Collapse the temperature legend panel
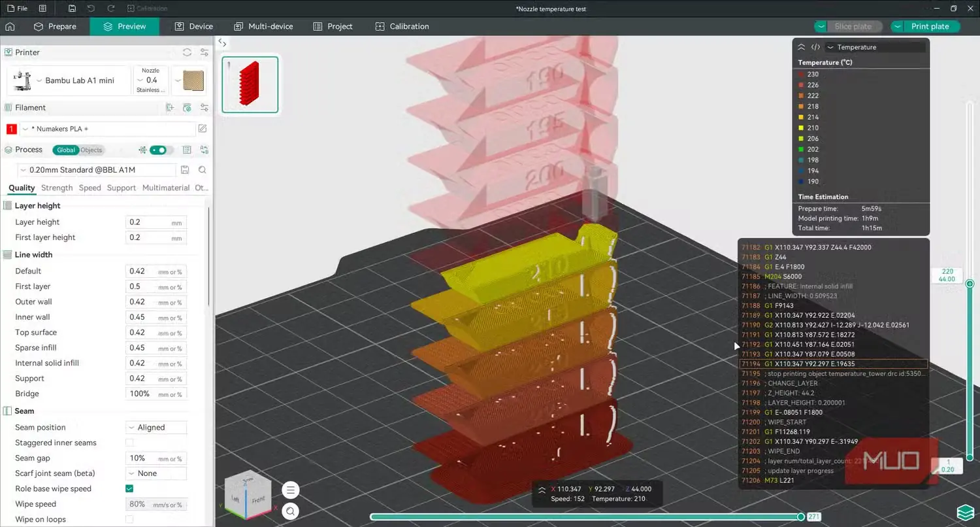Screen dimensions: 980x527 [x=801, y=47]
